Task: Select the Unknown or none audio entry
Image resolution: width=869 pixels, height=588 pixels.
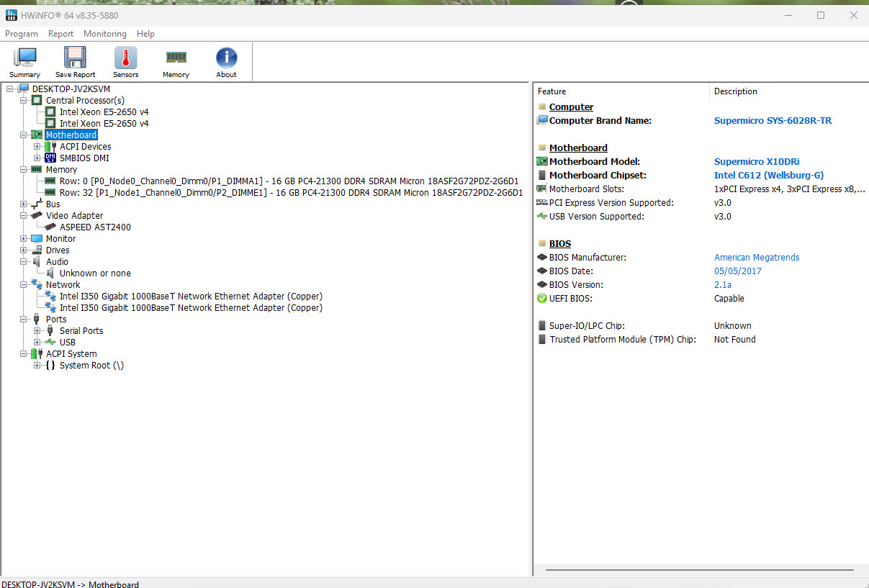Action: point(95,273)
